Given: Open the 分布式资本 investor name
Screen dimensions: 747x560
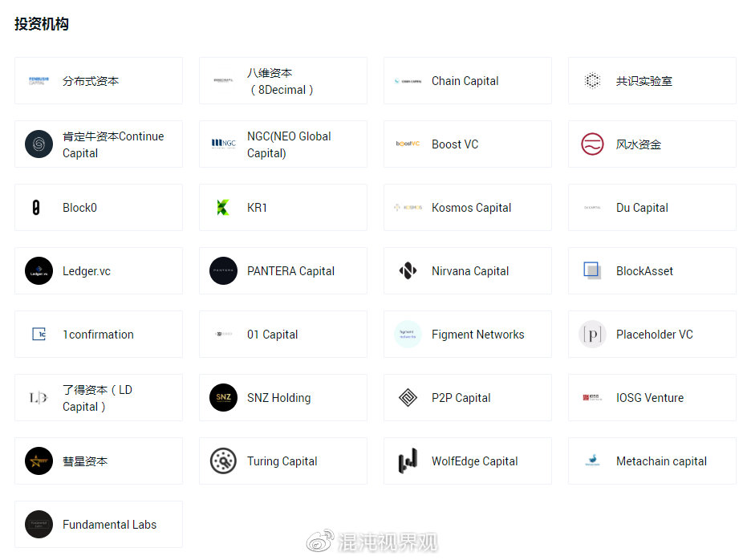Looking at the screenshot, I should tap(91, 81).
